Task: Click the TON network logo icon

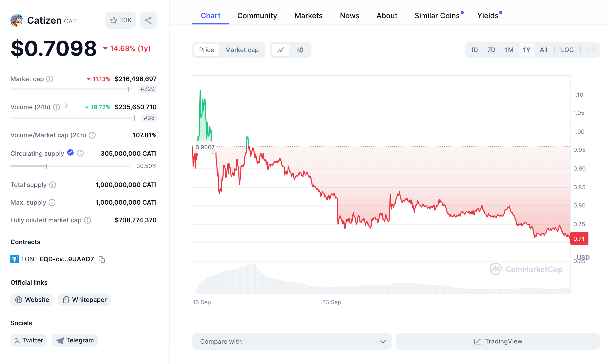Action: pos(15,259)
